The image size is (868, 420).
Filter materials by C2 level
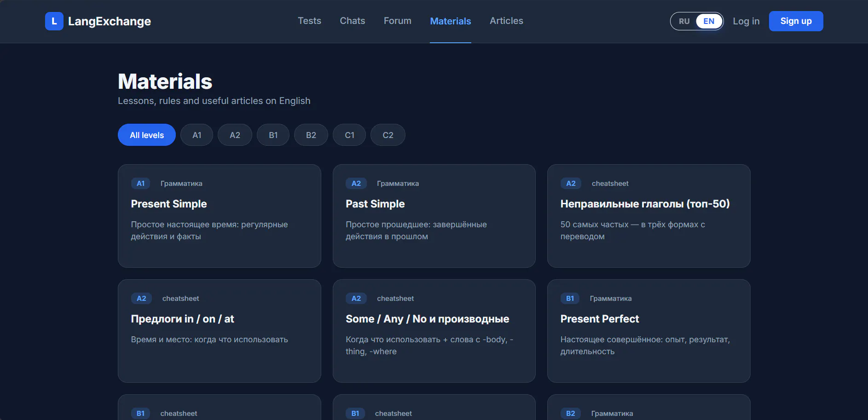388,135
